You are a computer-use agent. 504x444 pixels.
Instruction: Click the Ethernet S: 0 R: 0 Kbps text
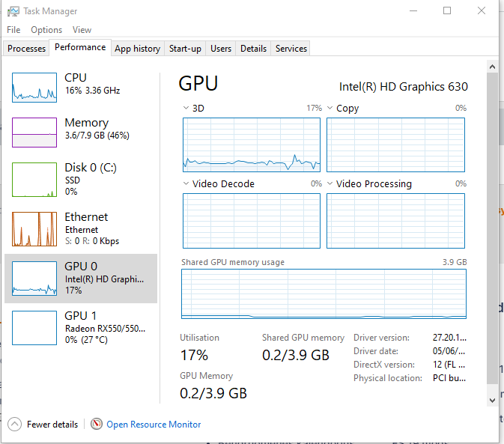(92, 241)
